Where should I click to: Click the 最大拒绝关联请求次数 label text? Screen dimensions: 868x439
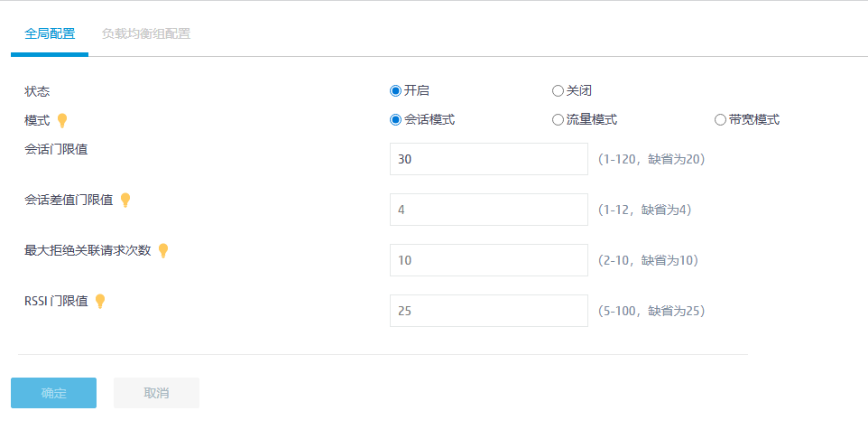[88, 251]
